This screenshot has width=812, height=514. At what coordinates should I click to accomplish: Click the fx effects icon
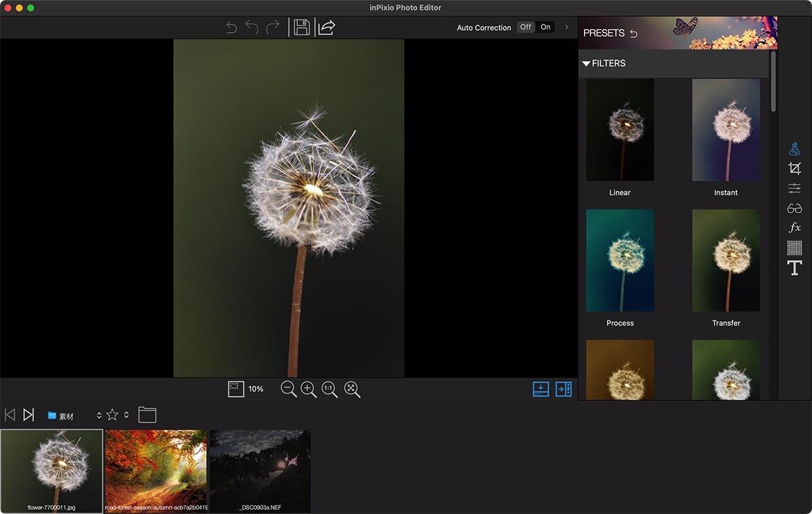(794, 228)
